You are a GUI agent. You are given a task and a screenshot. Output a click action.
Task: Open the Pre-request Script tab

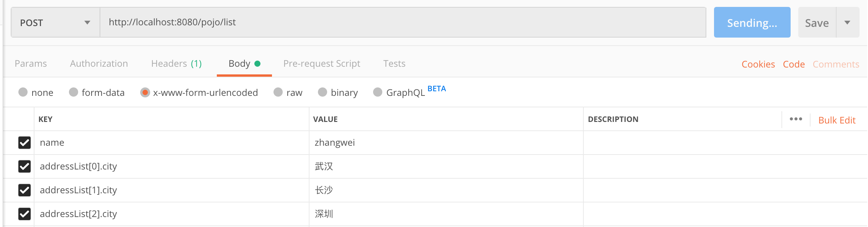[322, 64]
